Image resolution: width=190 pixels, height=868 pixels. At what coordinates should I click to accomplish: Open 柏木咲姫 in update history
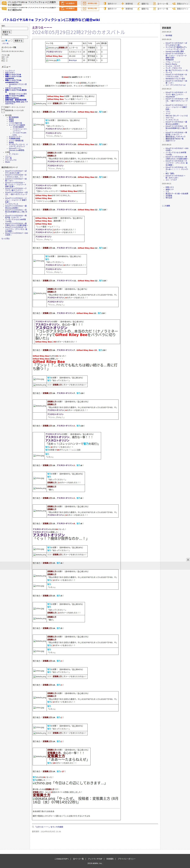169,35
